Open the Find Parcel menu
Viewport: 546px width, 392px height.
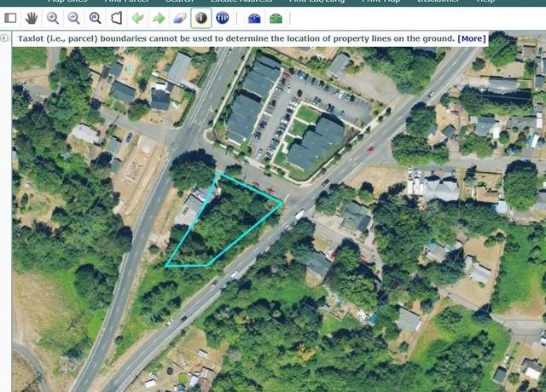[x=127, y=1]
